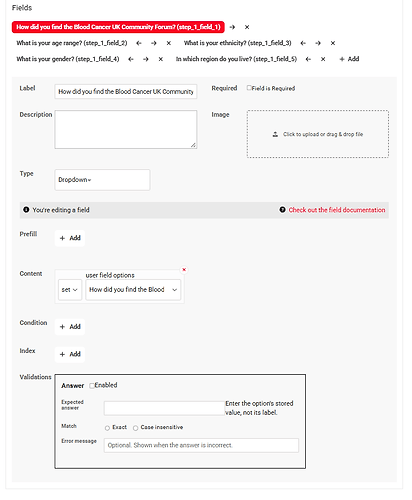The width and height of the screenshot is (412, 500).
Task: Click the Expected answer input
Action: point(165,408)
